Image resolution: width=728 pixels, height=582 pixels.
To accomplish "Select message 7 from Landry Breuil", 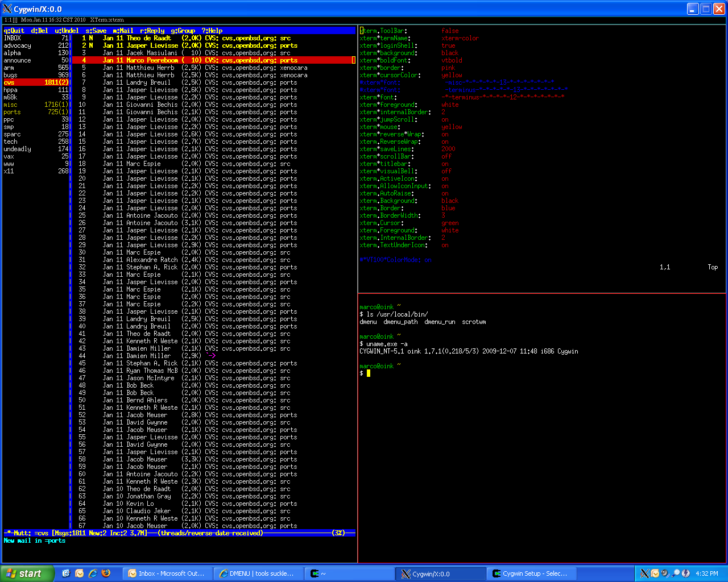I will 214,82.
